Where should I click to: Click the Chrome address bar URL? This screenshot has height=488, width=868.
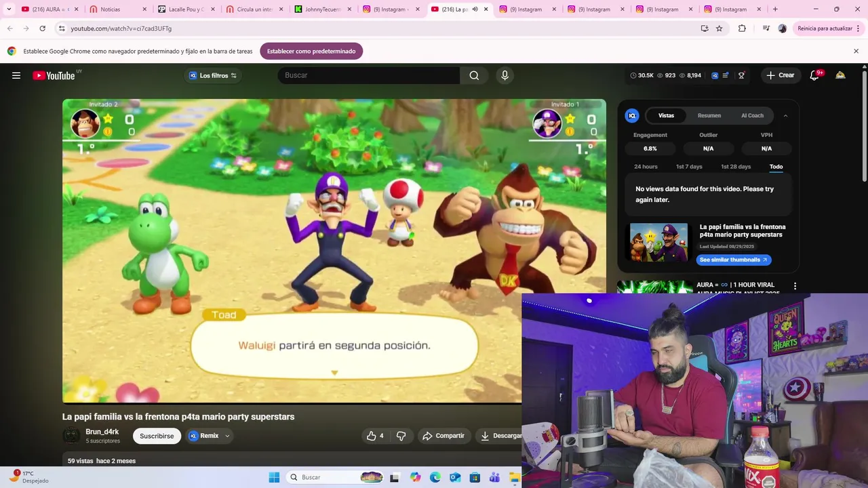(121, 28)
